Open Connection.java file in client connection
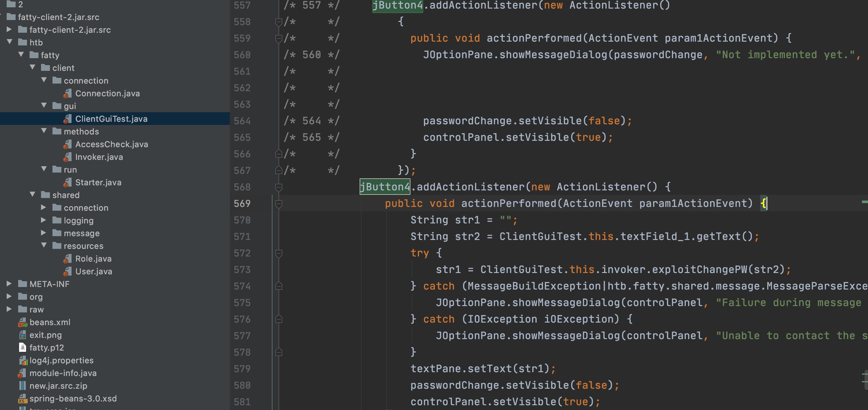The width and height of the screenshot is (868, 410). [x=107, y=93]
